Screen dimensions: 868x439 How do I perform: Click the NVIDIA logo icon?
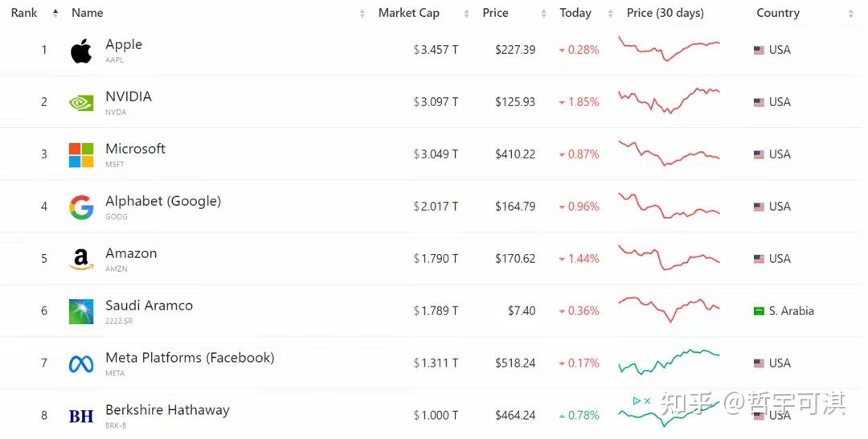pos(81,103)
